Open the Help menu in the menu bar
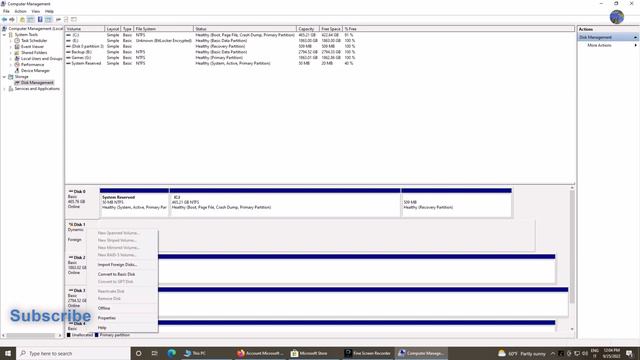The width and height of the screenshot is (640, 360). [49, 11]
